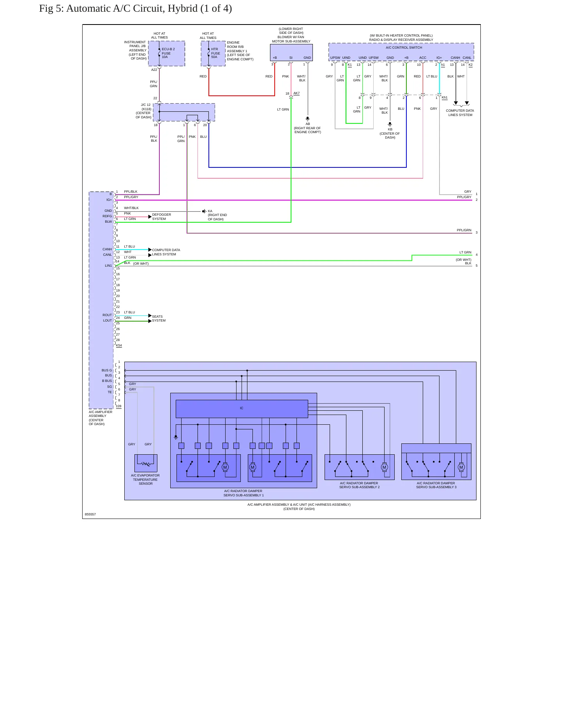This screenshot has width=563, height=728.
Task: Click the ground symbol beside 'KA'
Action: coord(204,211)
